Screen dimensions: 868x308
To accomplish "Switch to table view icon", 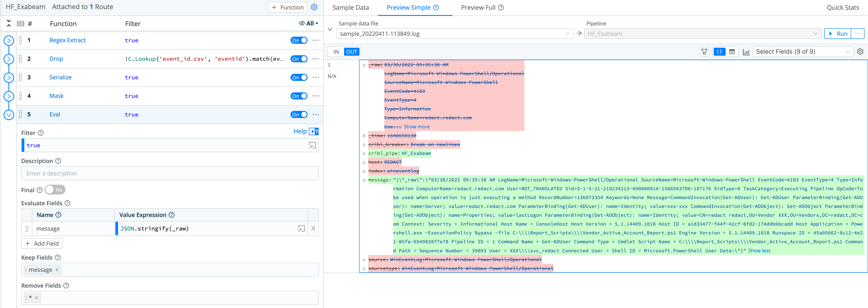I will tap(732, 52).
